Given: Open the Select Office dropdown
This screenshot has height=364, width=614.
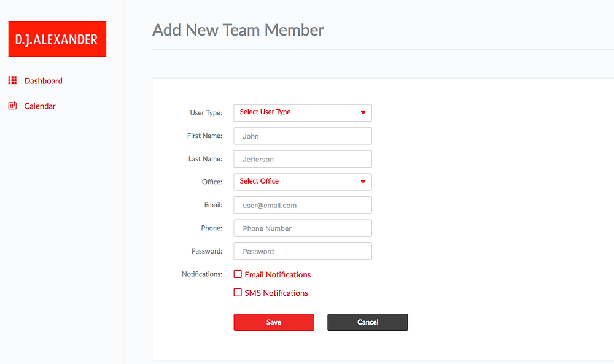Looking at the screenshot, I should click(303, 182).
